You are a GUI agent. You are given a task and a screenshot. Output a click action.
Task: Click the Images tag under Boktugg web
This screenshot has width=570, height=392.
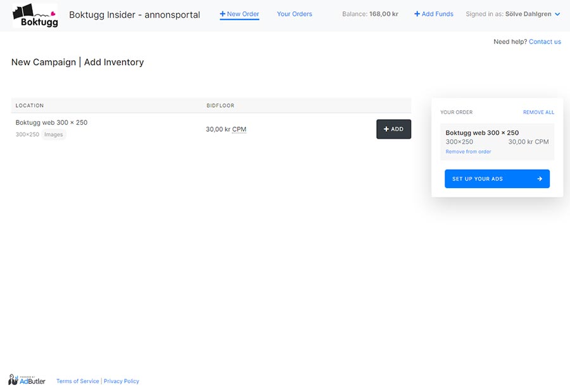53,134
